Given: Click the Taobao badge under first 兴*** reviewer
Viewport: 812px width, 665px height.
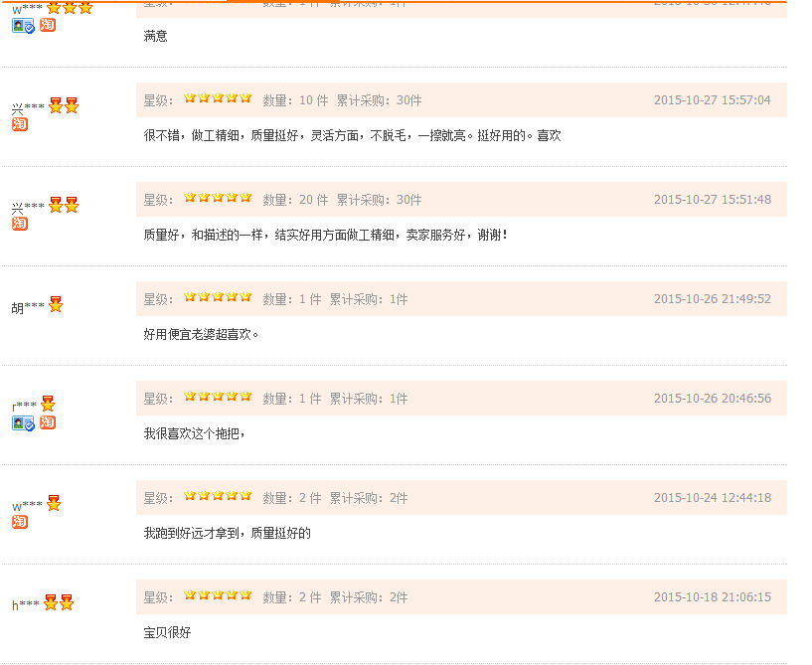Looking at the screenshot, I should click(20, 124).
